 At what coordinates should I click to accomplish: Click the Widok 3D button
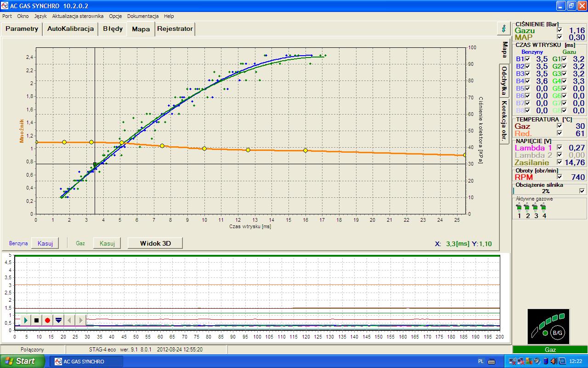pos(155,243)
